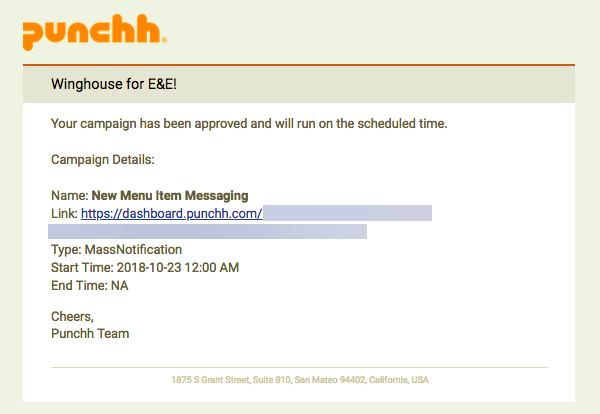Click the Campaign Details label
This screenshot has height=414, width=600.
103,160
